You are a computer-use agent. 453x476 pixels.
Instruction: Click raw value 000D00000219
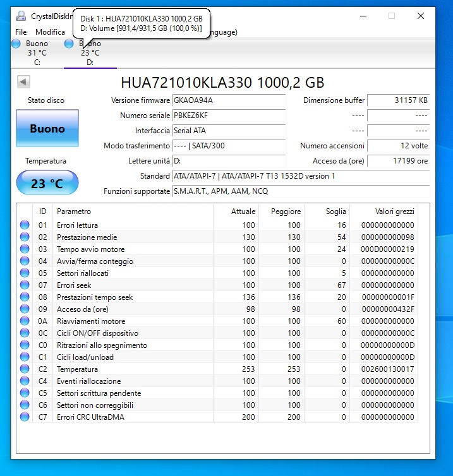pos(387,249)
